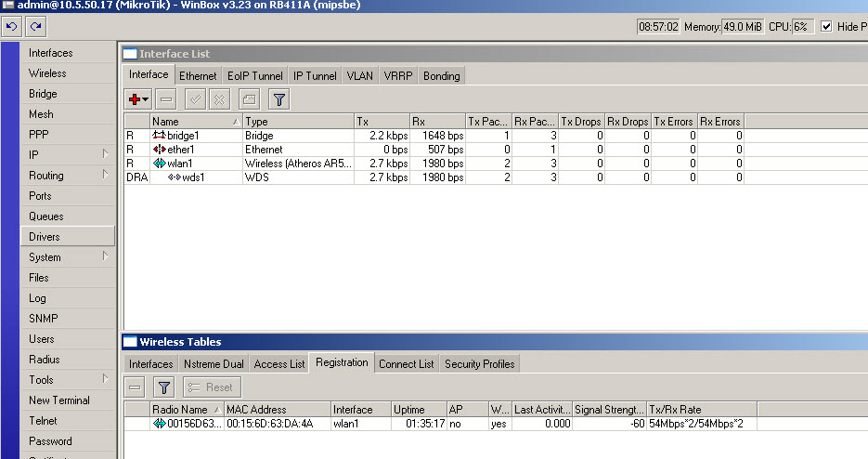Viewport: 868px width, 459px height.
Task: Switch to the VRRP tab
Action: pos(398,76)
